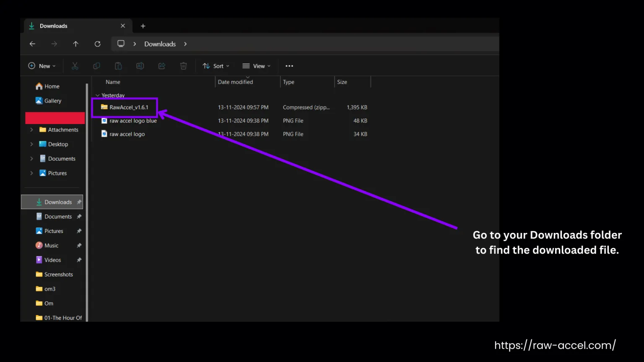Click the Up one level arrow icon
Viewport: 644px width, 362px height.
[75, 44]
